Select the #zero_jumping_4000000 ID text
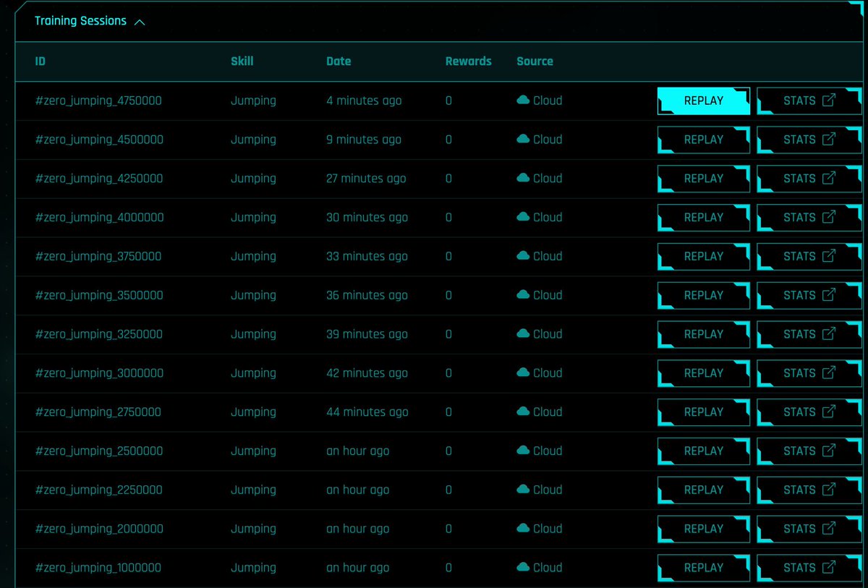The height and width of the screenshot is (588, 868). coord(100,218)
